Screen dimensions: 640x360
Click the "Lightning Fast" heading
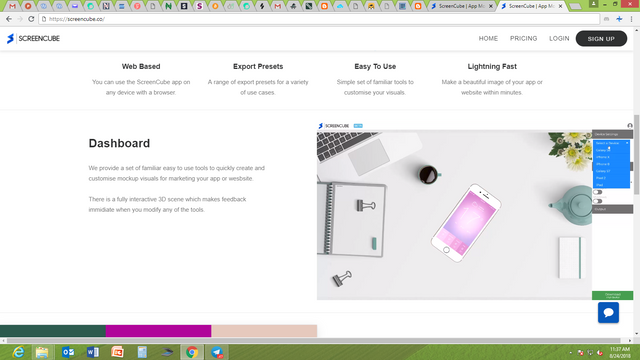tap(492, 67)
